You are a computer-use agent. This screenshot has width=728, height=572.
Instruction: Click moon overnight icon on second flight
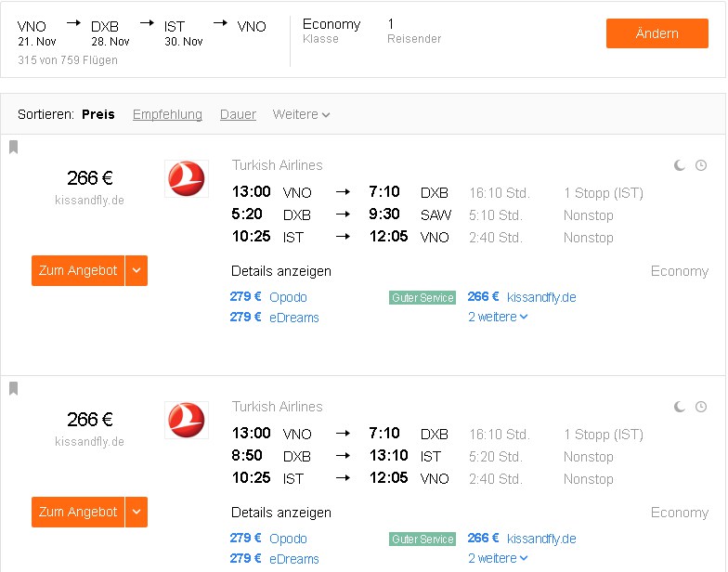coord(680,407)
